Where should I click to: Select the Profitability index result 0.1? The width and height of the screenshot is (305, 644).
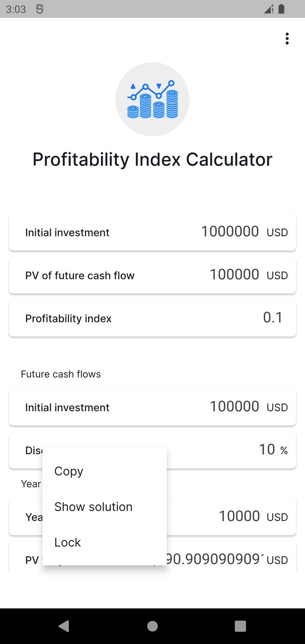coord(272,317)
